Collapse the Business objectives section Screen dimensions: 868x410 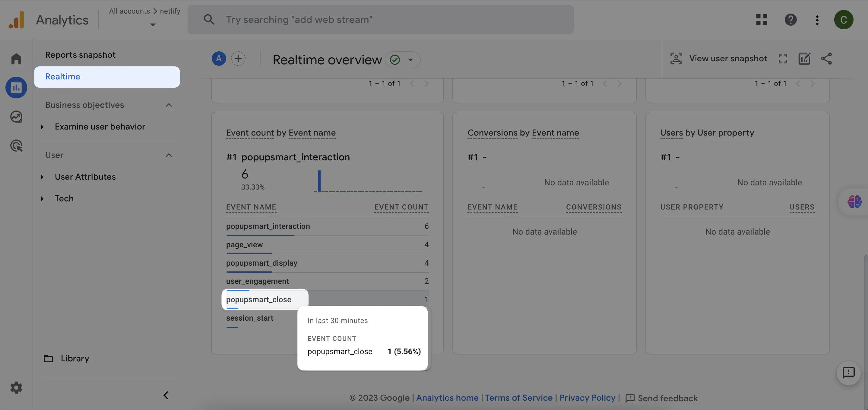(x=169, y=105)
